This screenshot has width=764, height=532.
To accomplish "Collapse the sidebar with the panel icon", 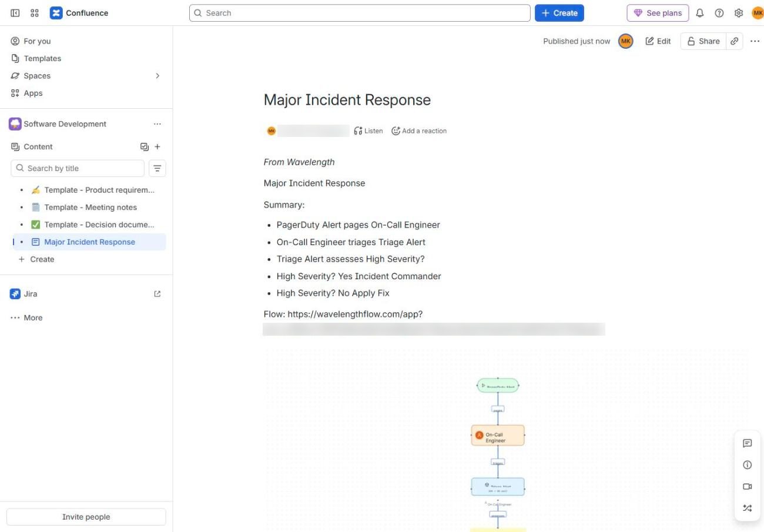I will click(15, 13).
